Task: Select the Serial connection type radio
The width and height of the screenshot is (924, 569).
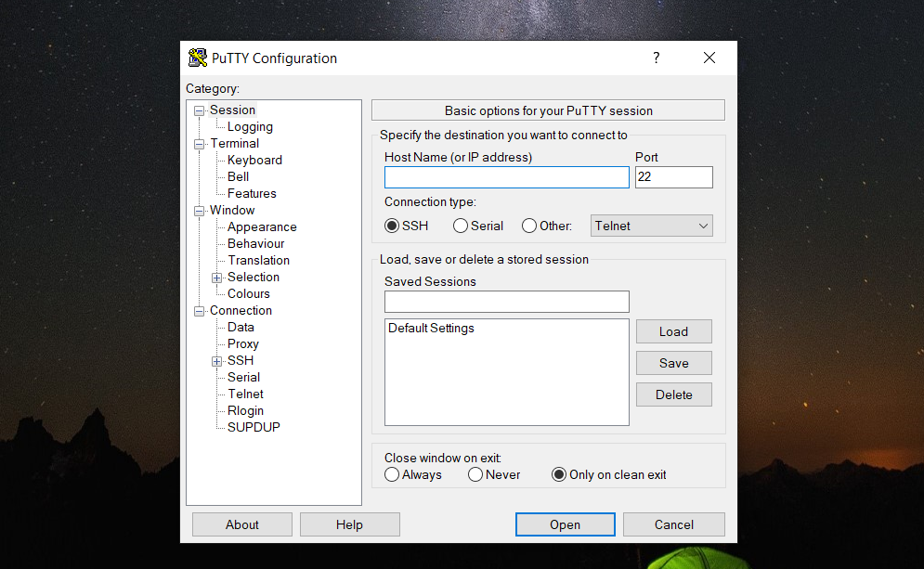Action: [x=461, y=226]
